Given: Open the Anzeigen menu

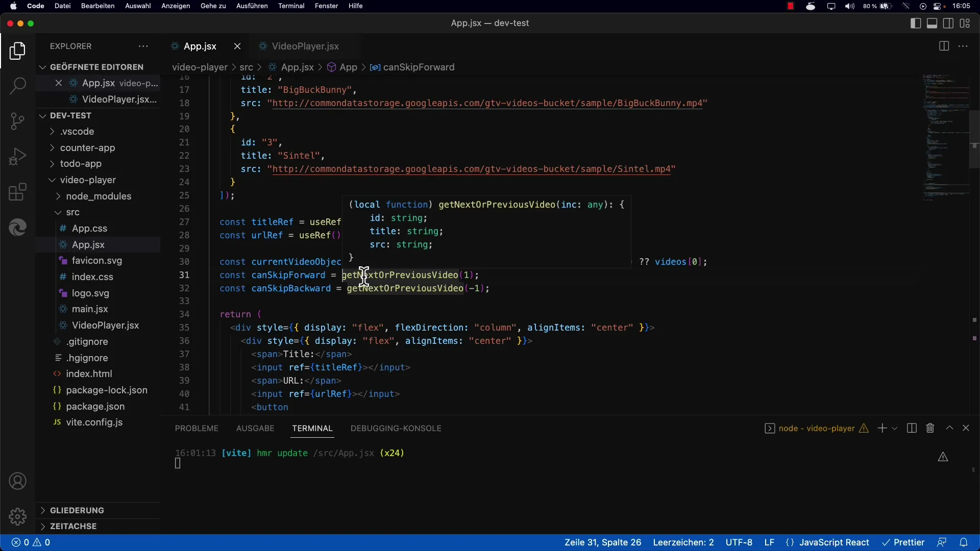Looking at the screenshot, I should 176,6.
